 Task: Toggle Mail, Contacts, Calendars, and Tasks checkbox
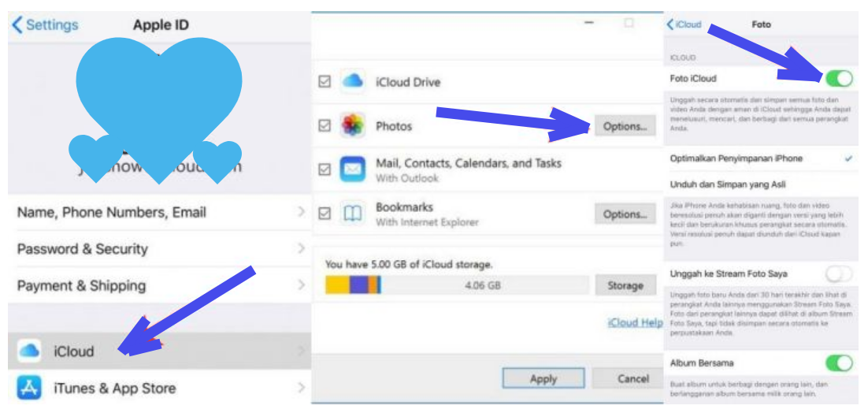click(325, 169)
